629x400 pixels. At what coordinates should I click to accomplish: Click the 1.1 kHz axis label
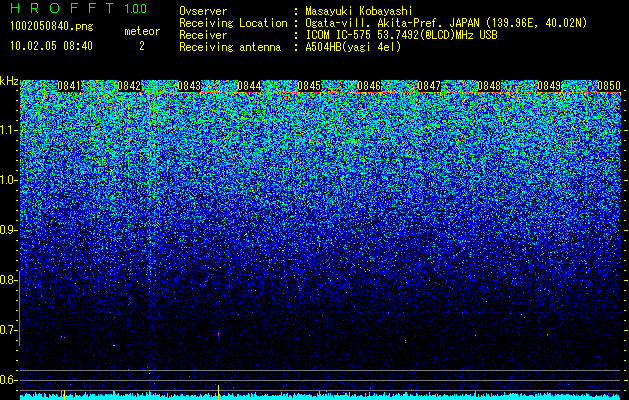[9, 130]
